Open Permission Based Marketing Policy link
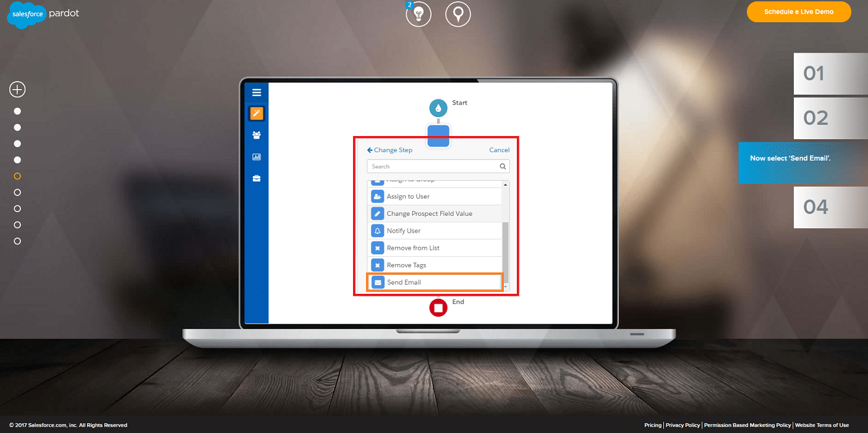Viewport: 868px width, 433px height. (x=747, y=425)
